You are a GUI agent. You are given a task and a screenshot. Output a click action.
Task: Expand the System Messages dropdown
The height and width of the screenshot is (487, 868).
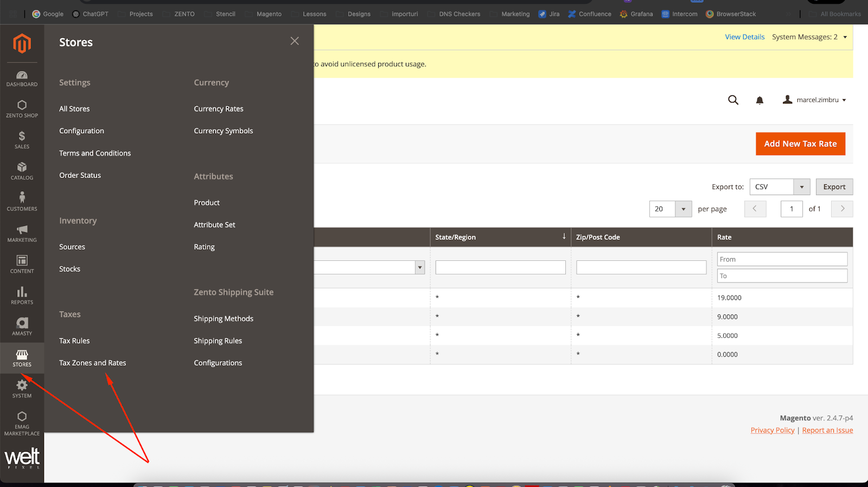click(x=809, y=37)
